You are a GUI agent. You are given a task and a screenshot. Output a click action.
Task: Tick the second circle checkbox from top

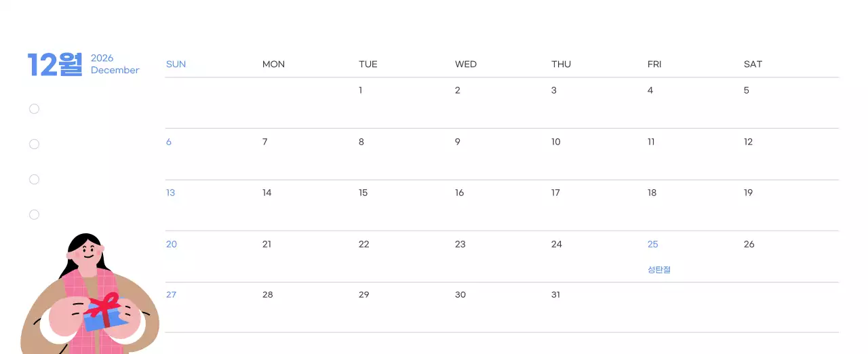(34, 144)
